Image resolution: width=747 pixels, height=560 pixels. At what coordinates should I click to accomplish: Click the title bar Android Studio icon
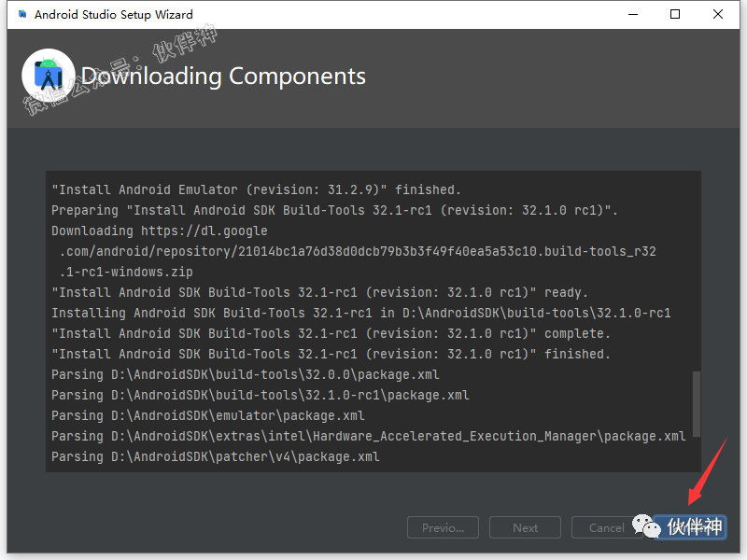point(21,14)
